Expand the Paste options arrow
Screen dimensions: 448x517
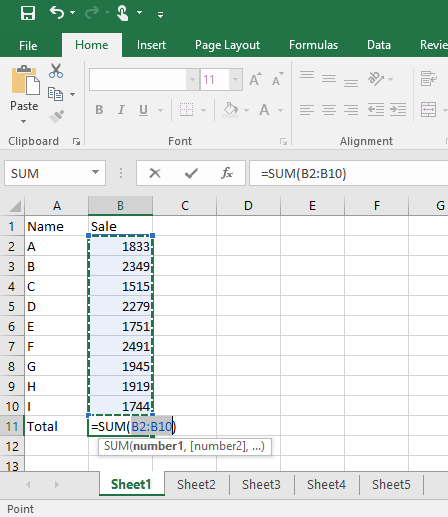tap(23, 122)
